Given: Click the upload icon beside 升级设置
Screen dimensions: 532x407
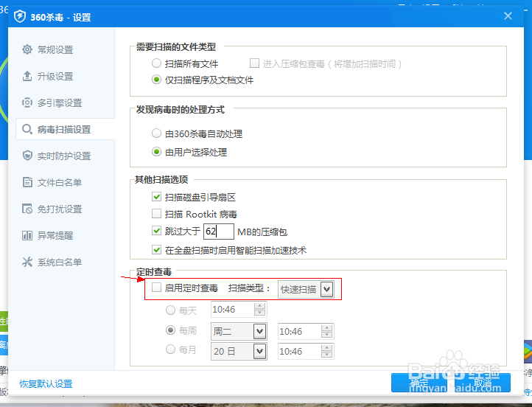Looking at the screenshot, I should pos(27,76).
